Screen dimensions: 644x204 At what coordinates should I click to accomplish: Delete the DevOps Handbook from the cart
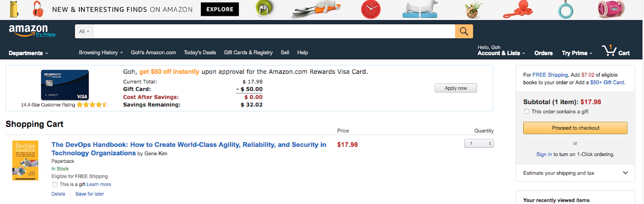[58, 194]
